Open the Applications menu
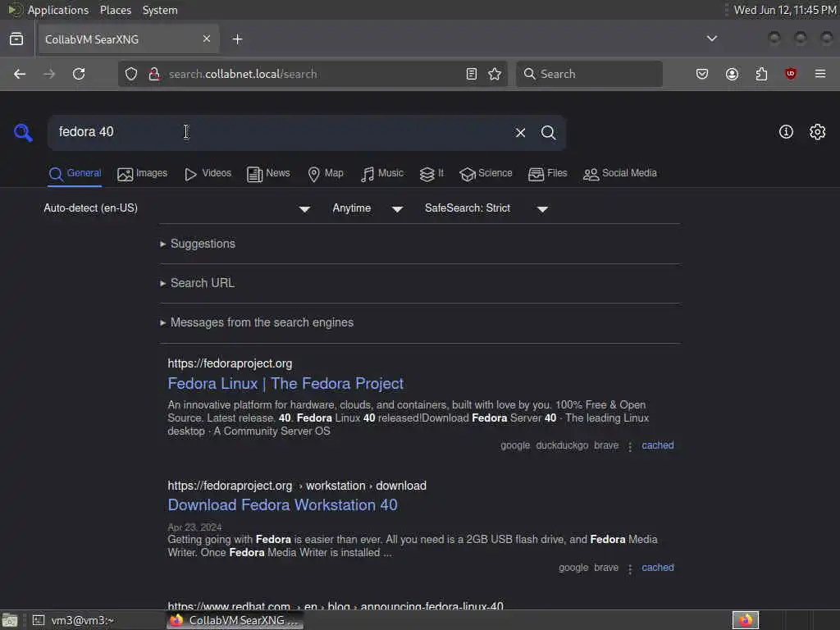The image size is (840, 630). (x=58, y=10)
